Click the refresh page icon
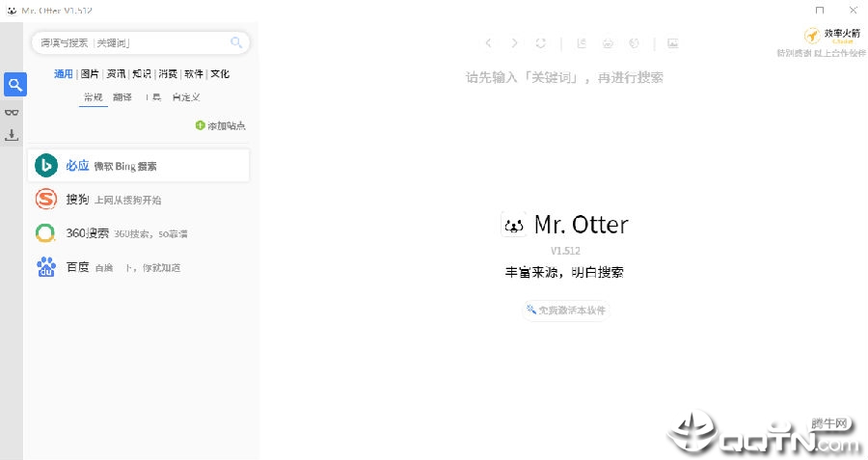Image resolution: width=868 pixels, height=460 pixels. click(541, 43)
